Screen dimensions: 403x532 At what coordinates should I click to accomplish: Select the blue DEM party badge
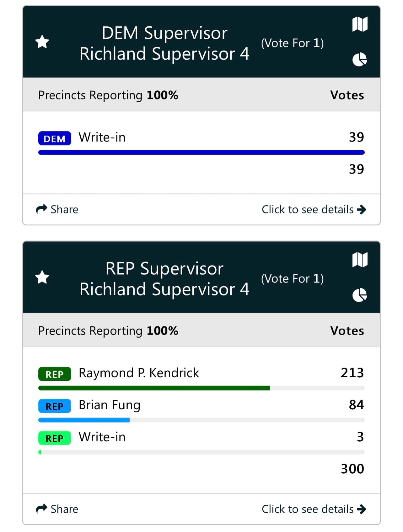[55, 138]
